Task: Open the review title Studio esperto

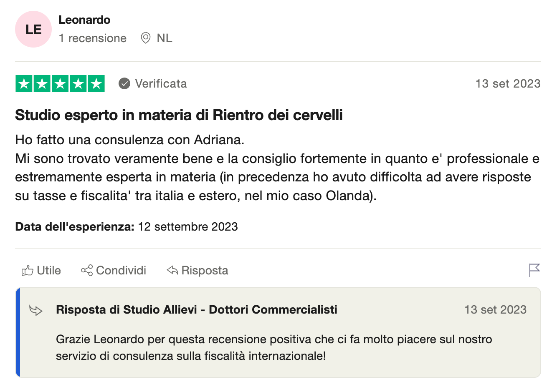Action: click(179, 115)
